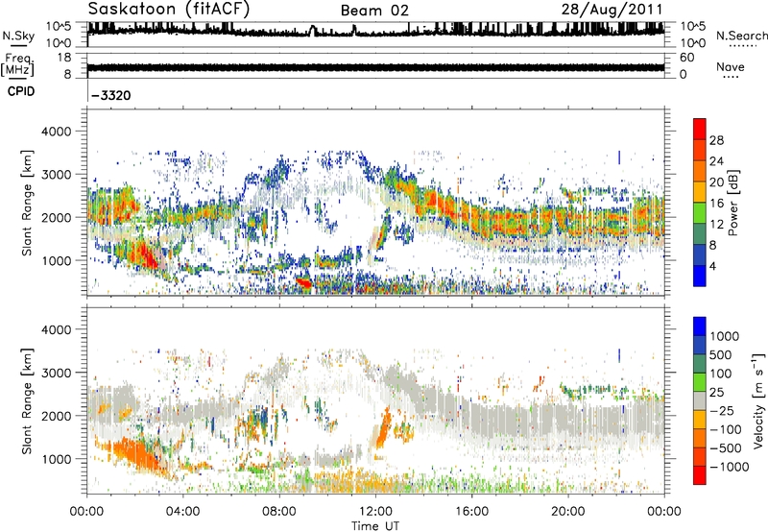Image resolution: width=768 pixels, height=532 pixels.
Task: Click velocity scale value '-25'
Action: 722,410
